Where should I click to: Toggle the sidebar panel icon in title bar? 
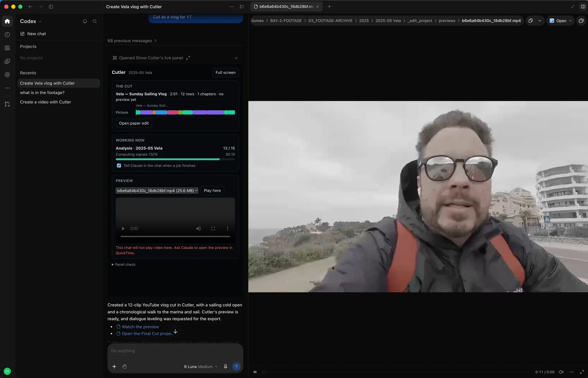click(51, 7)
